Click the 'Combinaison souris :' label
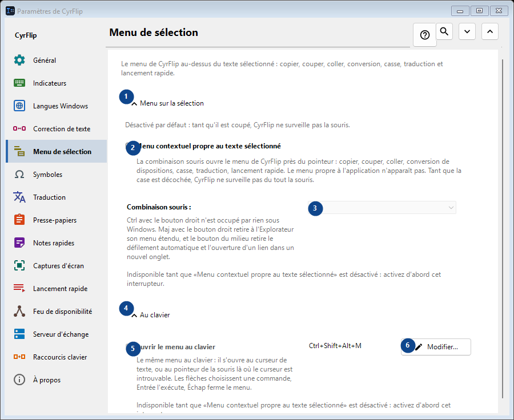Screen dimensions: 514x420 click(159, 207)
